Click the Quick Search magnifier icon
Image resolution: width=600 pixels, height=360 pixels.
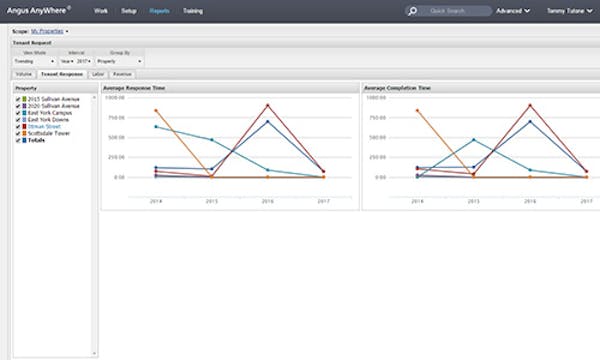tap(412, 11)
